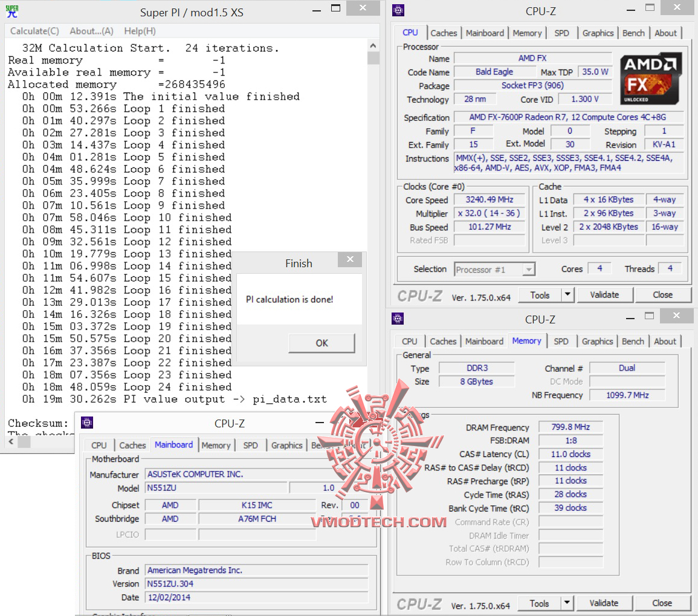Viewport: 698px width, 616px height.
Task: Click the CPU-Z icon in top CPU window
Action: pos(398,10)
